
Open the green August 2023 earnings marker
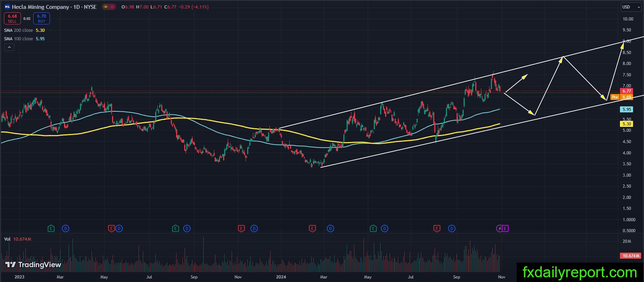175,229
